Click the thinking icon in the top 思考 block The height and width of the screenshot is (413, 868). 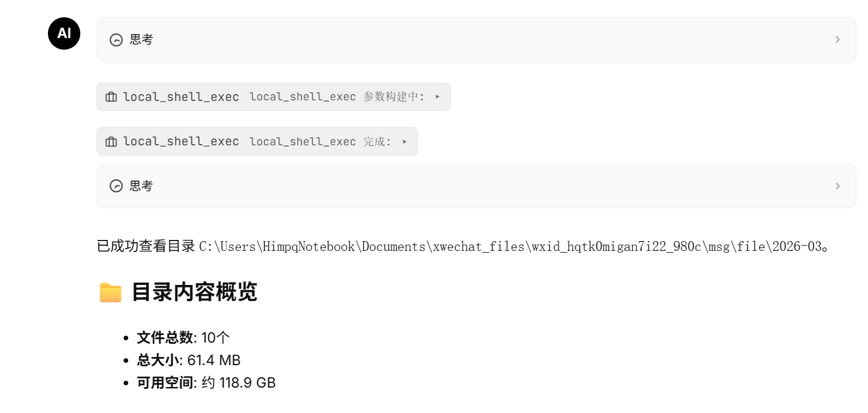(116, 40)
